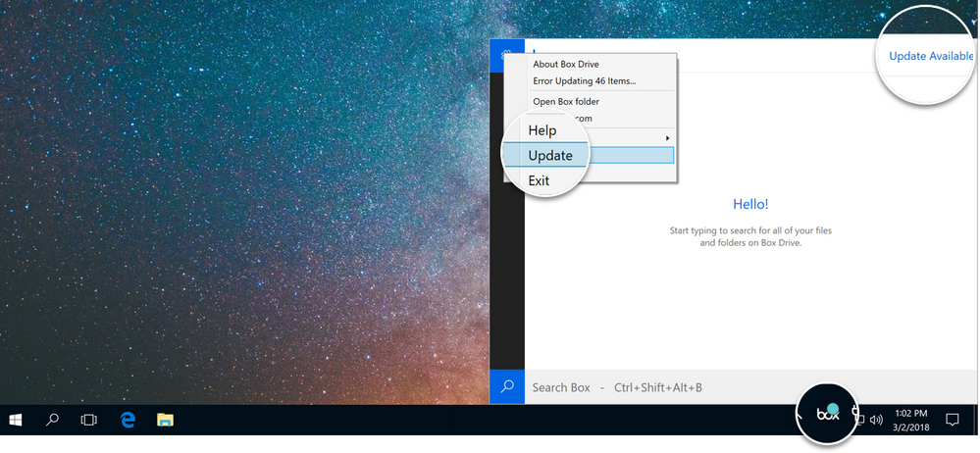This screenshot has height=453, width=980.
Task: Focus the Search Box input field
Action: [747, 387]
